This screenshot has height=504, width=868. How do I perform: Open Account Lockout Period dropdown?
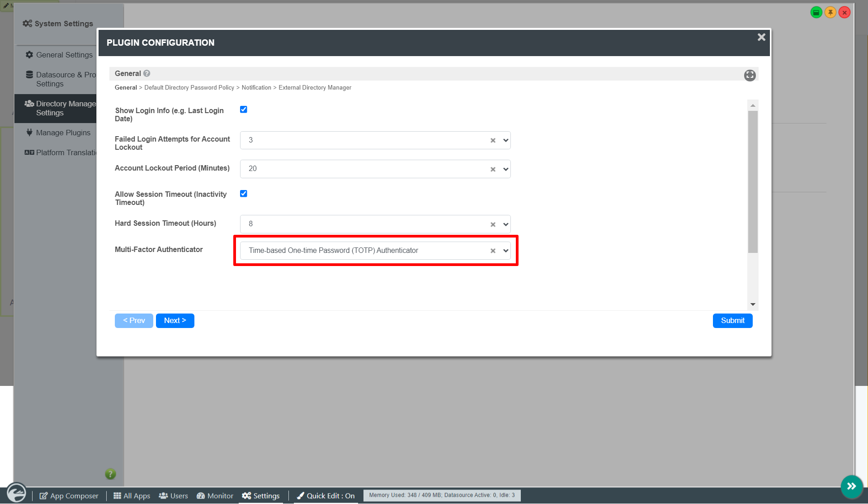pos(505,169)
